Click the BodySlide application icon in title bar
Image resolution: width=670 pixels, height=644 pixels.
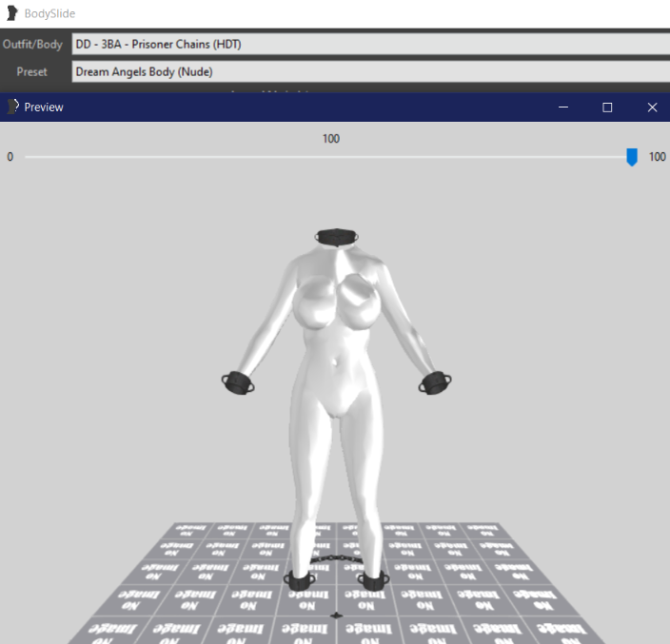click(12, 13)
